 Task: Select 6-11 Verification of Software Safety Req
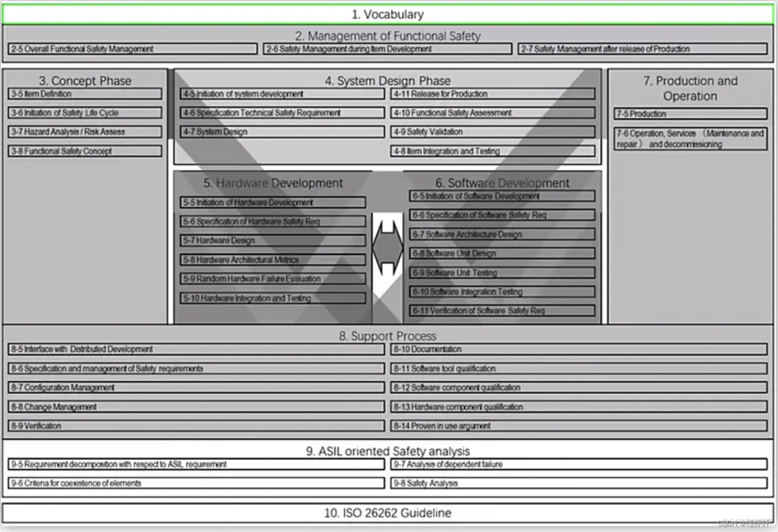502,311
